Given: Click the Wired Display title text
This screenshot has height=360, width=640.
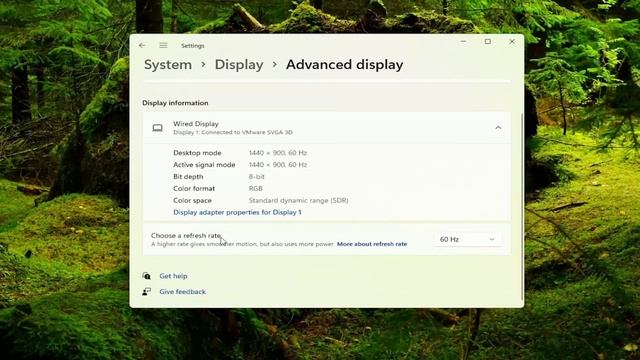Looking at the screenshot, I should 196,124.
